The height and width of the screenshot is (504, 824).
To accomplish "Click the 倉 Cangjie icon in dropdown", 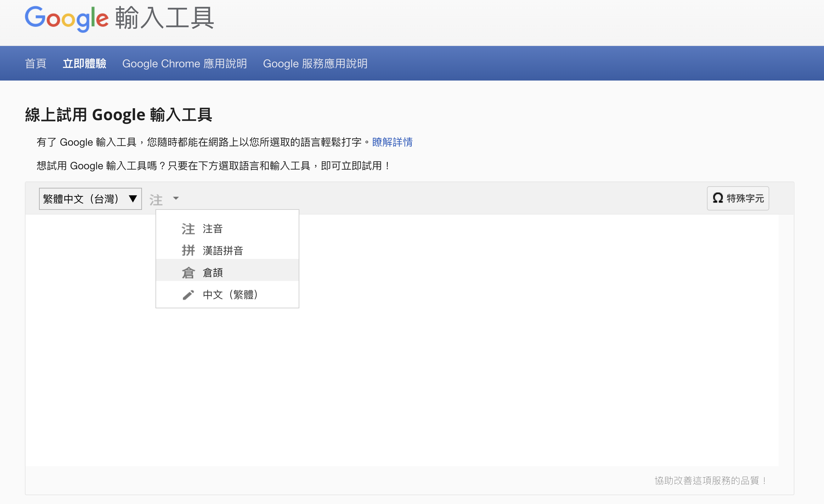I will 188,273.
